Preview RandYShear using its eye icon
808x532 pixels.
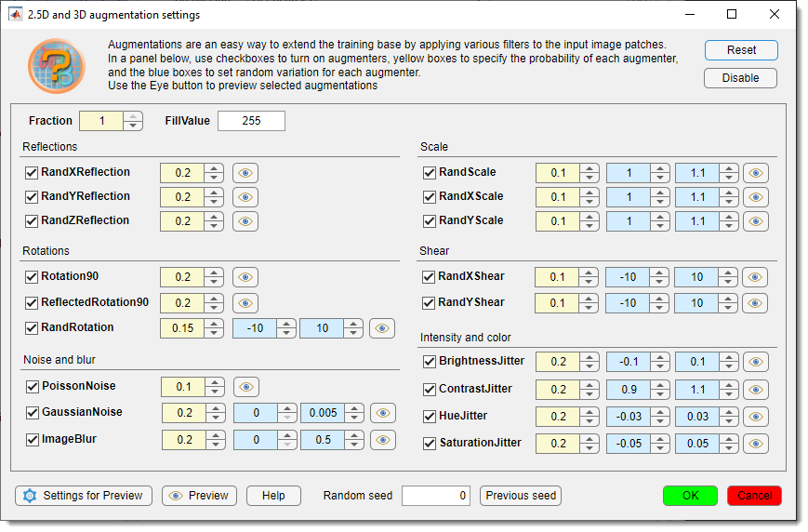(x=756, y=303)
